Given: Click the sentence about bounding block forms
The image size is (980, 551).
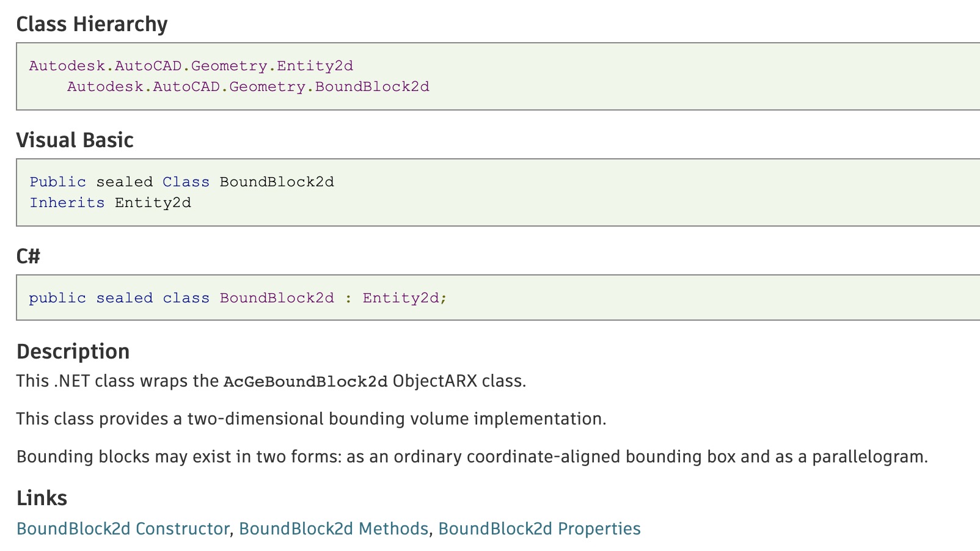Looking at the screenshot, I should point(472,457).
